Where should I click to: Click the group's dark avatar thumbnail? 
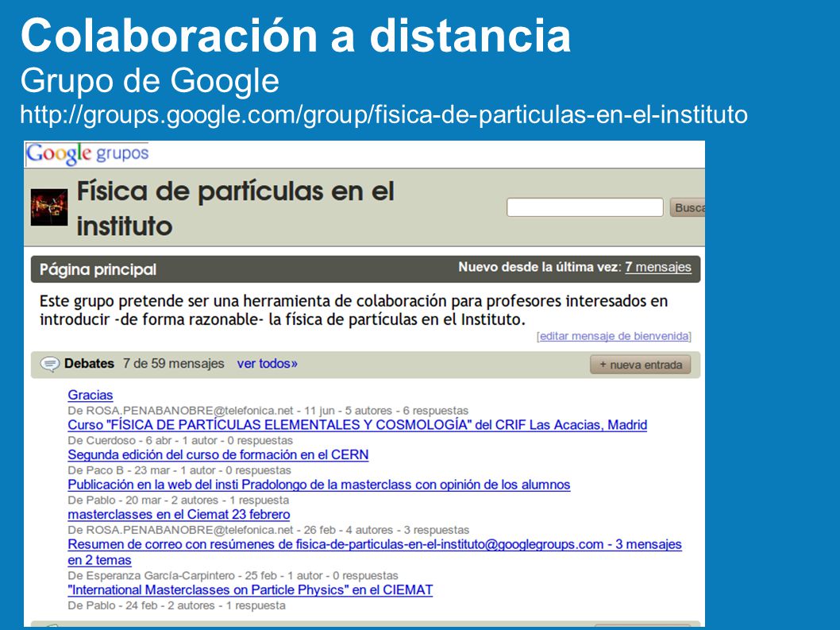(48, 207)
